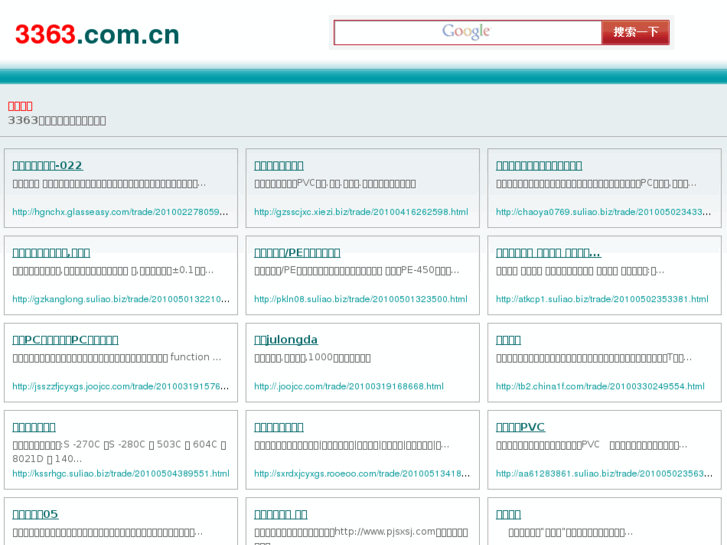Click the description with S-270C S-280C
727x545 pixels.
point(119,451)
